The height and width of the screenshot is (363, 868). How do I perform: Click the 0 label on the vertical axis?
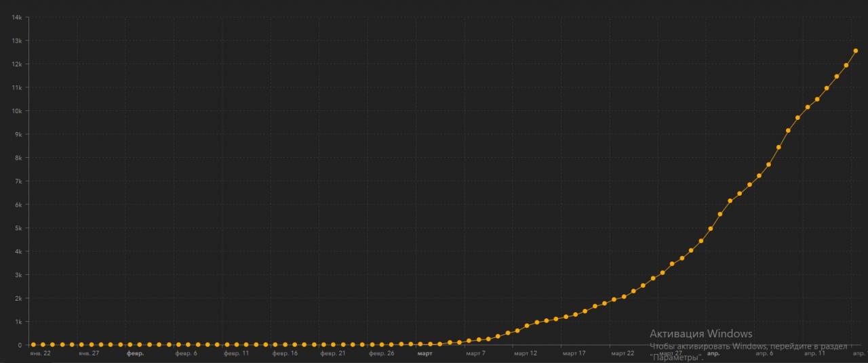click(20, 345)
